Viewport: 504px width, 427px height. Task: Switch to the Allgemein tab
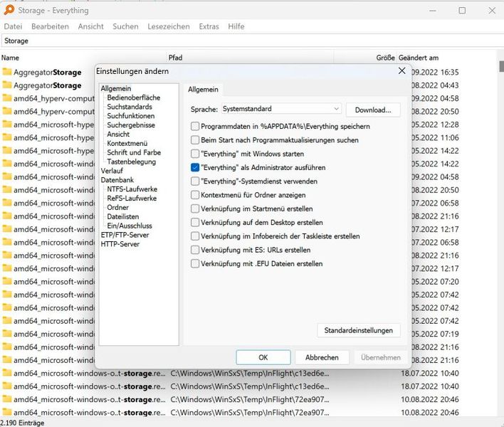coord(203,90)
